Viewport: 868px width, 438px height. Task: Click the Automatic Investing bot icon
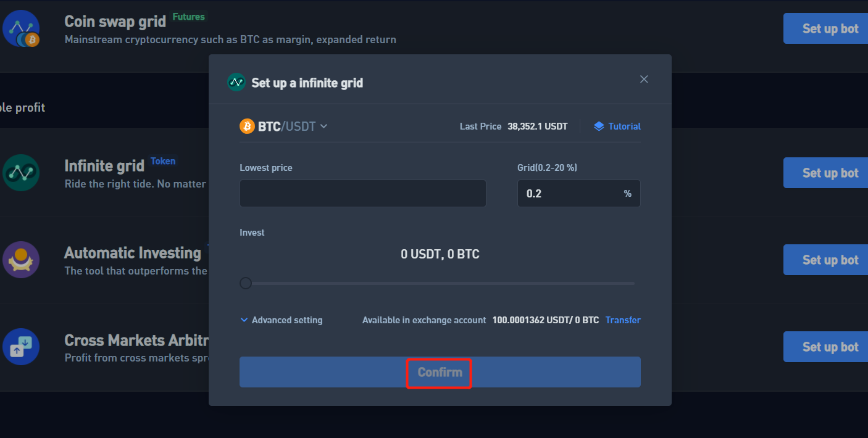pyautogui.click(x=21, y=260)
